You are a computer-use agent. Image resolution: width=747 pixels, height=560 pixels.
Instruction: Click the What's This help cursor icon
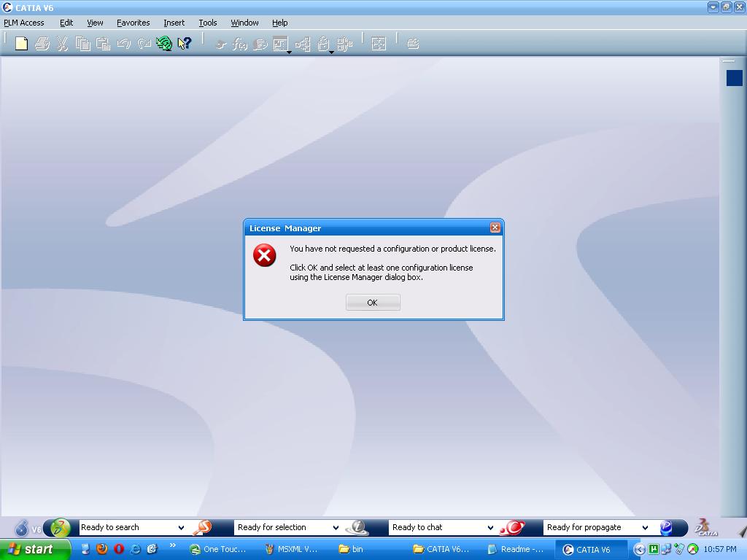[x=185, y=44]
